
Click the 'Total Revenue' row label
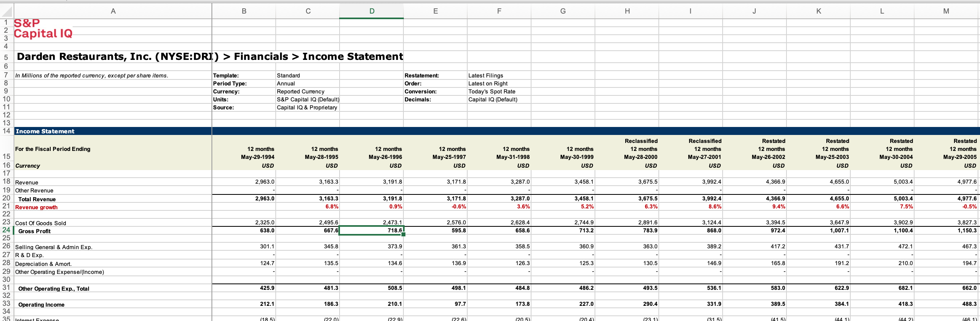coord(37,199)
